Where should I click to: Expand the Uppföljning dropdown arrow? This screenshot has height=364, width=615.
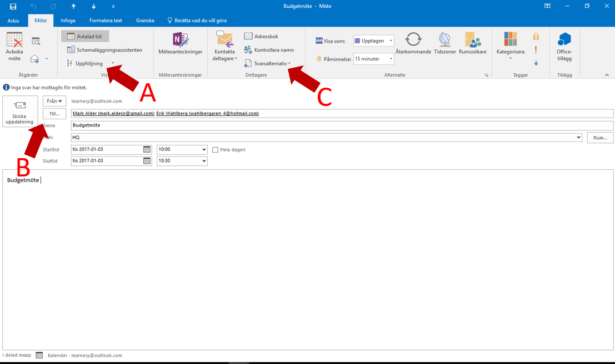pyautogui.click(x=113, y=63)
